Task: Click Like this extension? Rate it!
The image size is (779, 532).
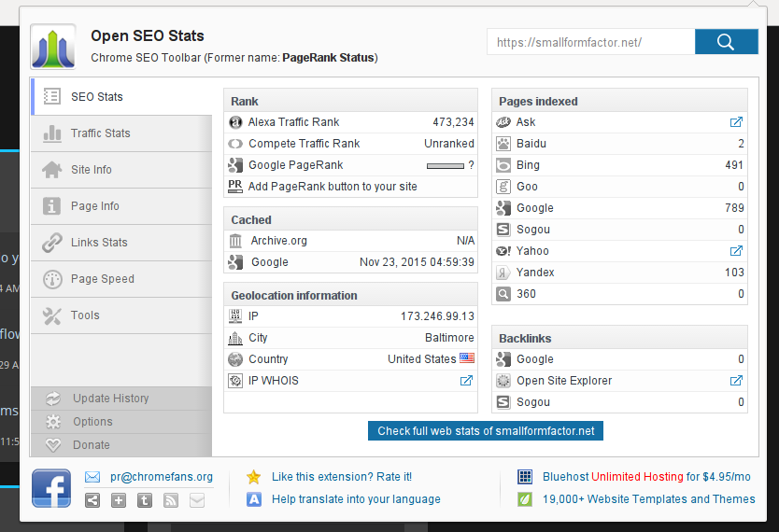Action: 342,477
